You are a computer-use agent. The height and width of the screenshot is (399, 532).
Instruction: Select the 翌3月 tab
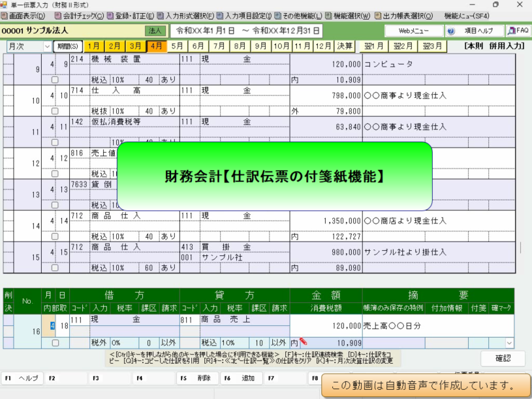click(432, 46)
